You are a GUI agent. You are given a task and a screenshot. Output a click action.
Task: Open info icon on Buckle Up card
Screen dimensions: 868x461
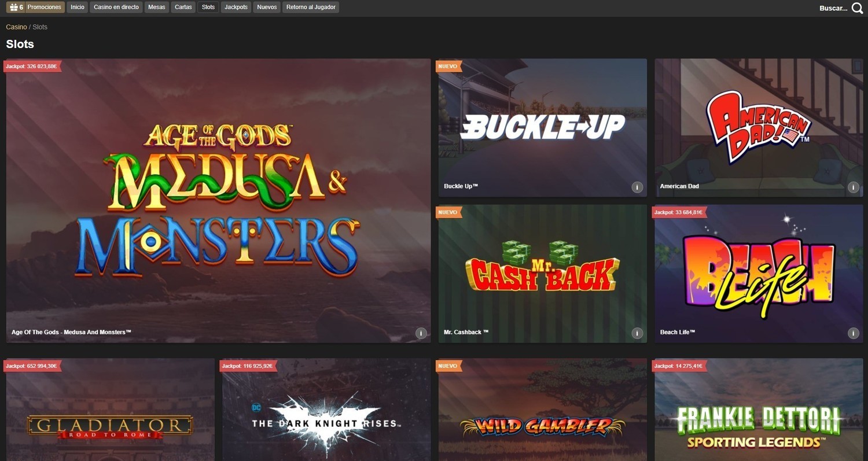[637, 187]
